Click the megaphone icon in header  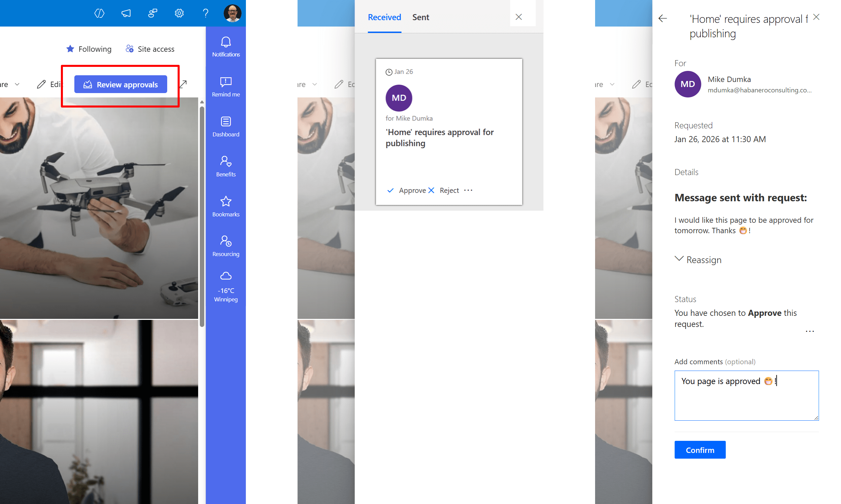126,13
